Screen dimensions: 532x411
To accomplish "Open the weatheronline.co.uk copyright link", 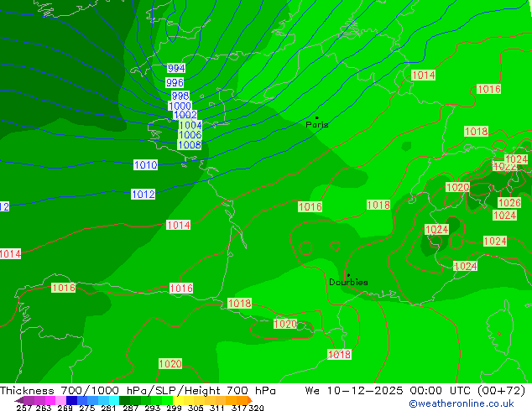I will tap(462, 403).
